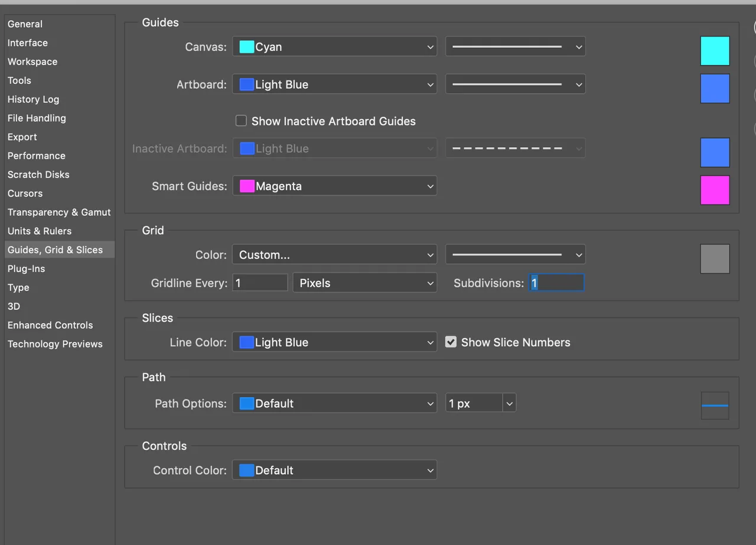Click the blue Artboard guide color swatch

coord(715,89)
